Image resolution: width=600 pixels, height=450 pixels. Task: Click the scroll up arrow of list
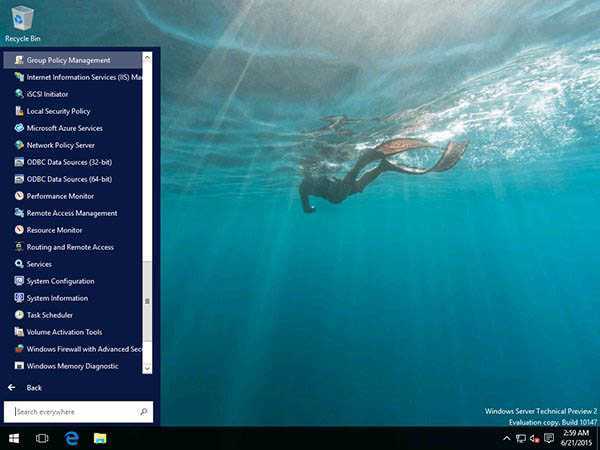[x=147, y=58]
